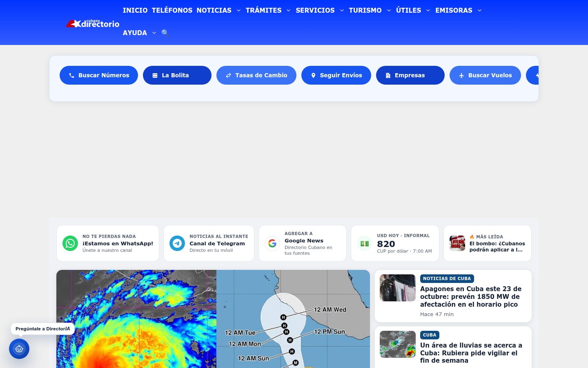Expand the TURISMO dropdown chevron
The width and height of the screenshot is (588, 368).
[x=389, y=10]
